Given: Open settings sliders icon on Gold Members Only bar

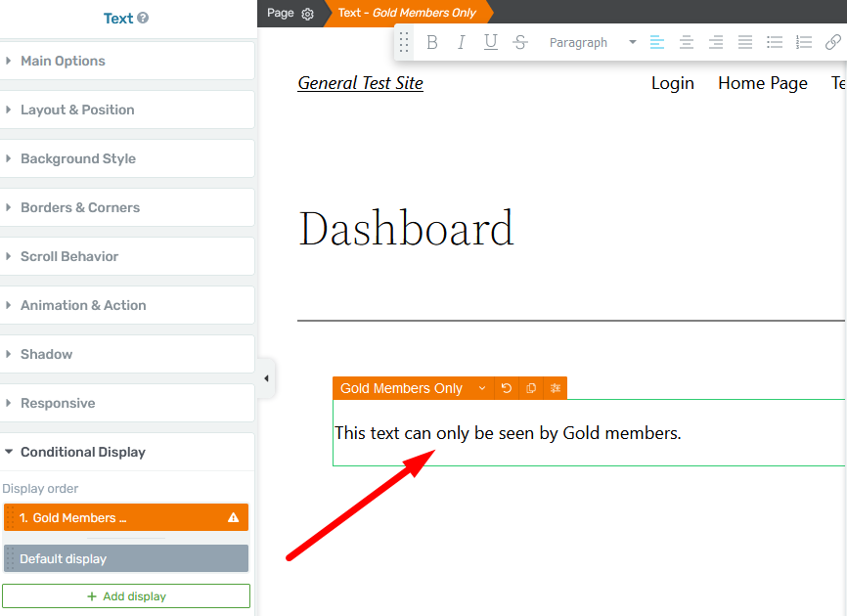Looking at the screenshot, I should tap(556, 388).
